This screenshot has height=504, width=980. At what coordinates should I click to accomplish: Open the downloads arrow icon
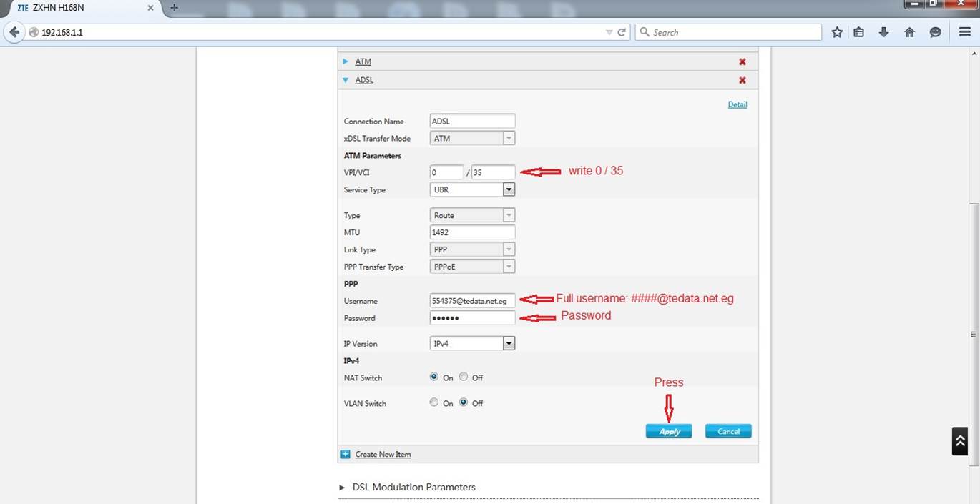(x=883, y=32)
